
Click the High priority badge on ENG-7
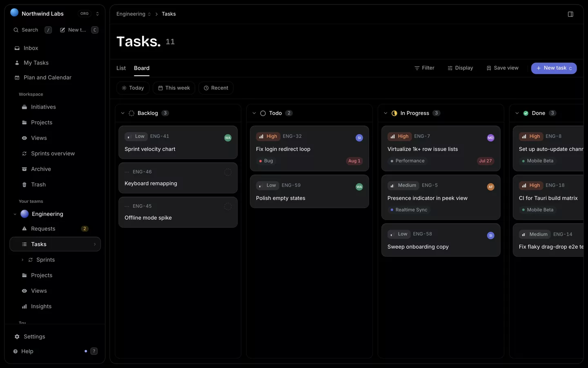(x=399, y=136)
